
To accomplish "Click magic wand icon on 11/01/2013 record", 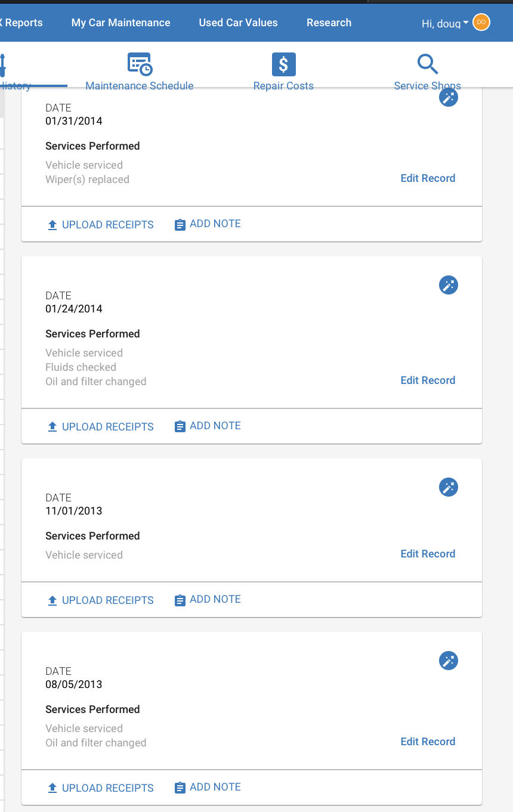I will (x=449, y=487).
